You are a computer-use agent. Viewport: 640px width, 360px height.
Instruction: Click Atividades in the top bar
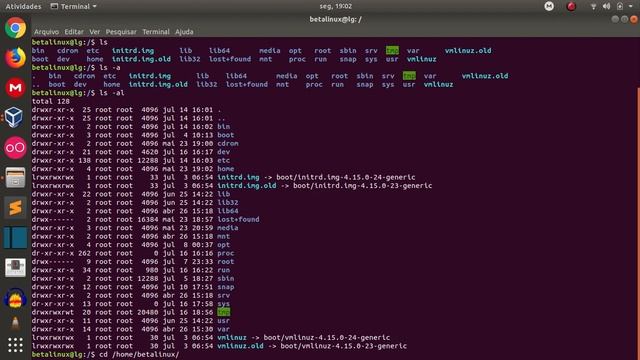(23, 6)
